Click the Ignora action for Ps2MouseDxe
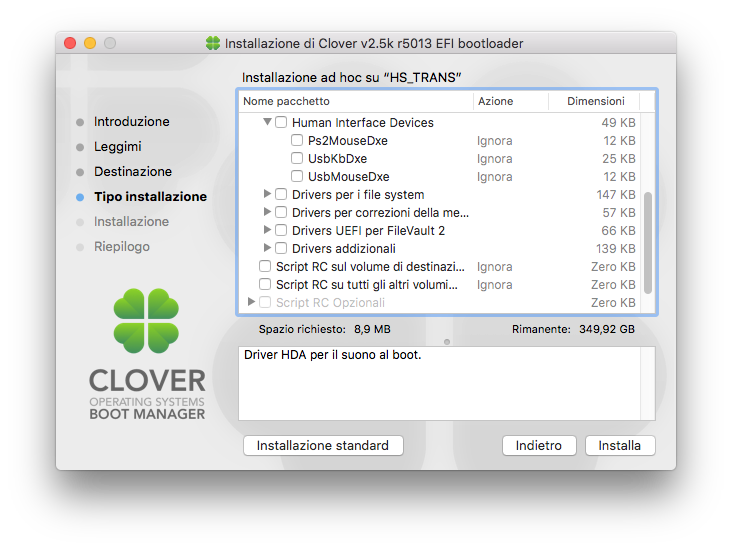The height and width of the screenshot is (550, 732). click(x=494, y=141)
